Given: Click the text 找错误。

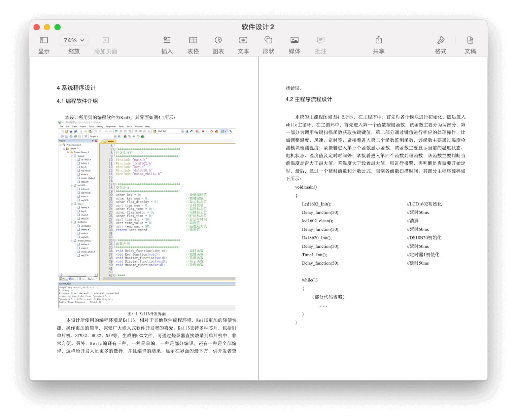Looking at the screenshot, I should tap(294, 88).
